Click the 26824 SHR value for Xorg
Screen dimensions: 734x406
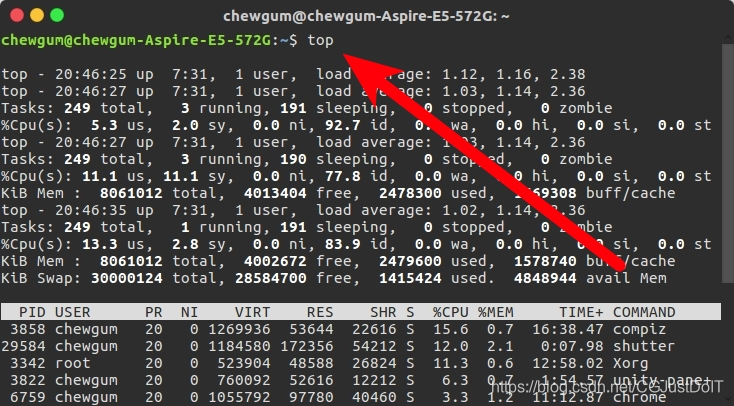point(374,363)
